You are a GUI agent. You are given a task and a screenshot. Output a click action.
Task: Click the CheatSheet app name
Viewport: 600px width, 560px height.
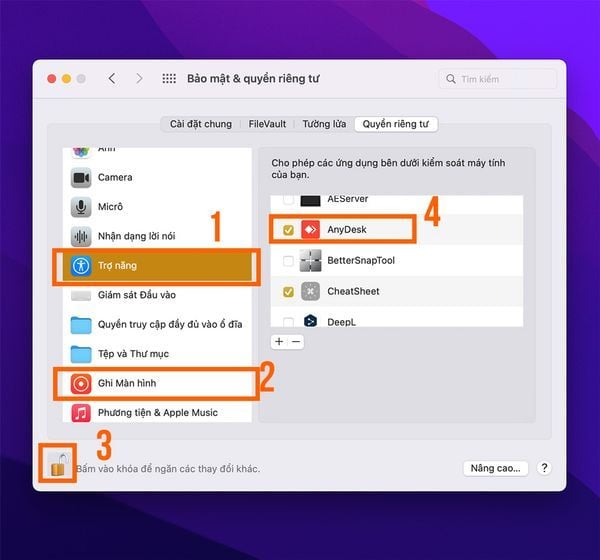pyautogui.click(x=353, y=291)
